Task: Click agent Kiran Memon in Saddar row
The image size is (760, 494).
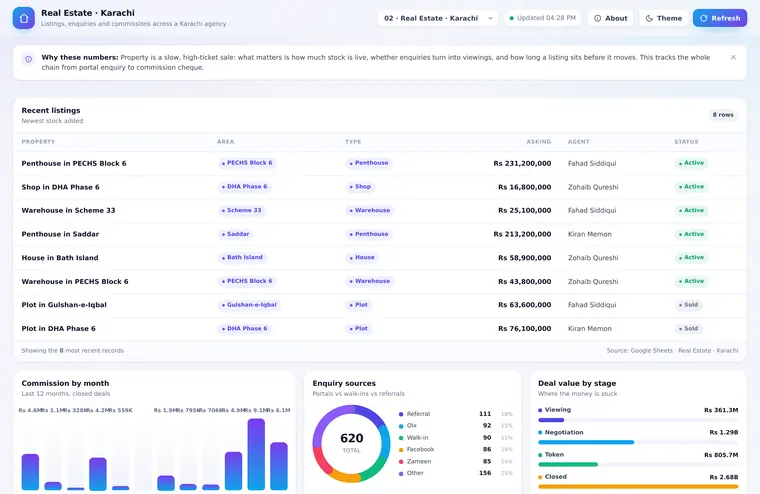Action: tap(589, 234)
